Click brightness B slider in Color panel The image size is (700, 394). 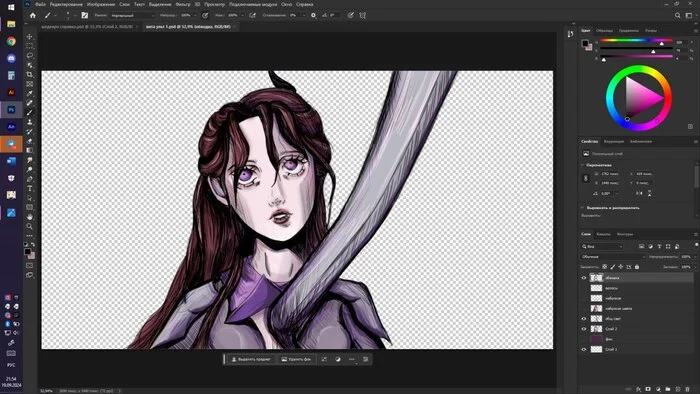pyautogui.click(x=636, y=58)
